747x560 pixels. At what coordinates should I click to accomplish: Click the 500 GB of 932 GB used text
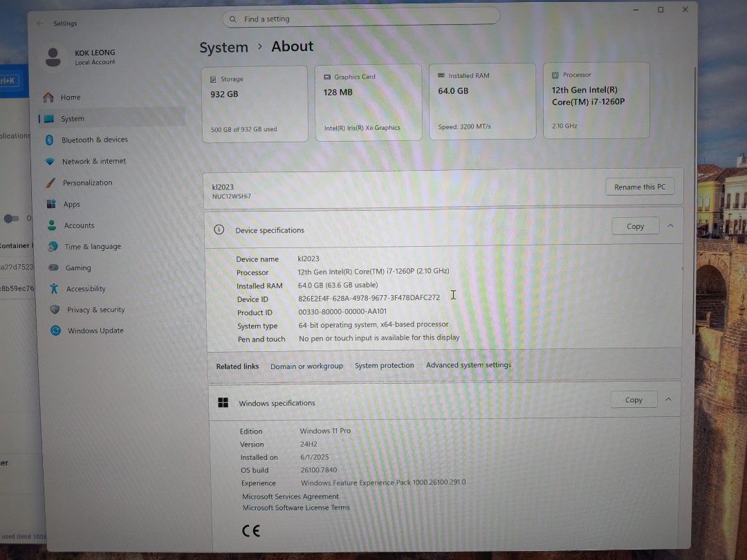coord(244,129)
